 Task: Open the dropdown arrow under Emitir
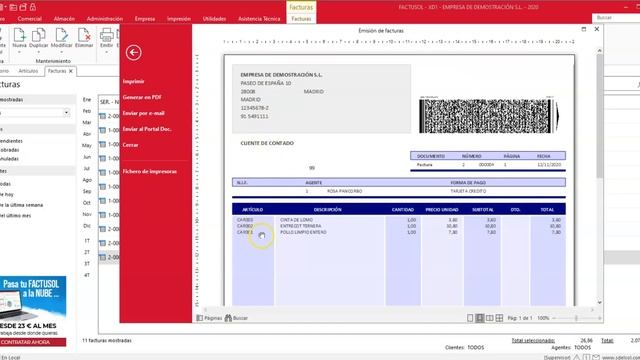click(107, 52)
